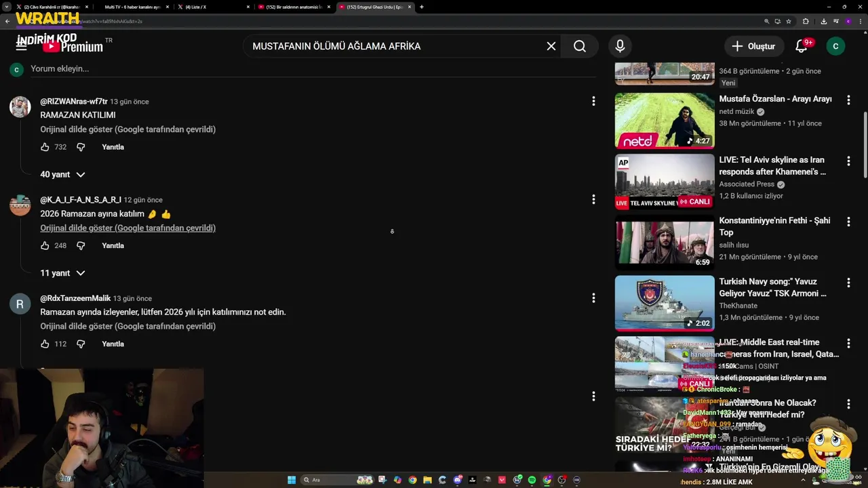The width and height of the screenshot is (868, 488).
Task: Click the Oluştur create button
Action: (x=753, y=46)
